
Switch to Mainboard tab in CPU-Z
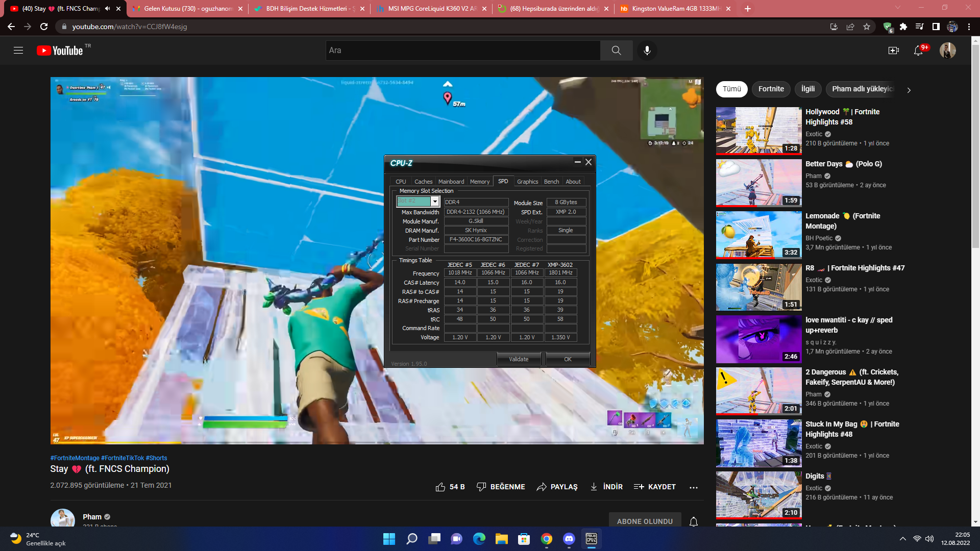[451, 182]
